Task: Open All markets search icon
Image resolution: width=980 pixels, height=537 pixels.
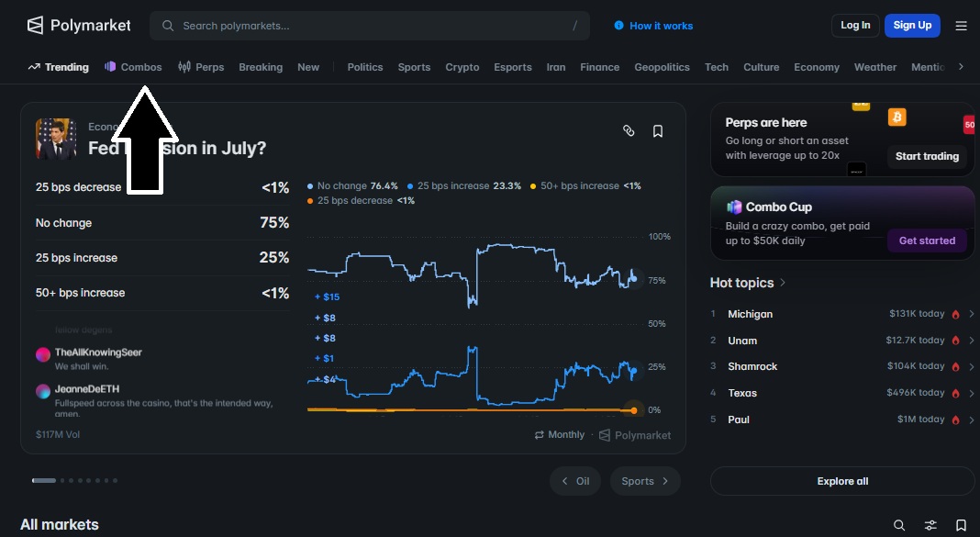Action: pos(898,525)
